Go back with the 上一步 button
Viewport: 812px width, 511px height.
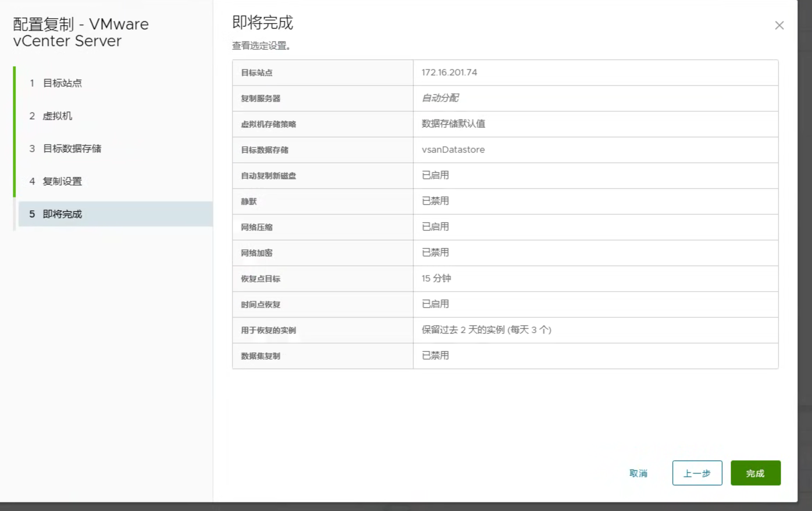[x=697, y=473]
